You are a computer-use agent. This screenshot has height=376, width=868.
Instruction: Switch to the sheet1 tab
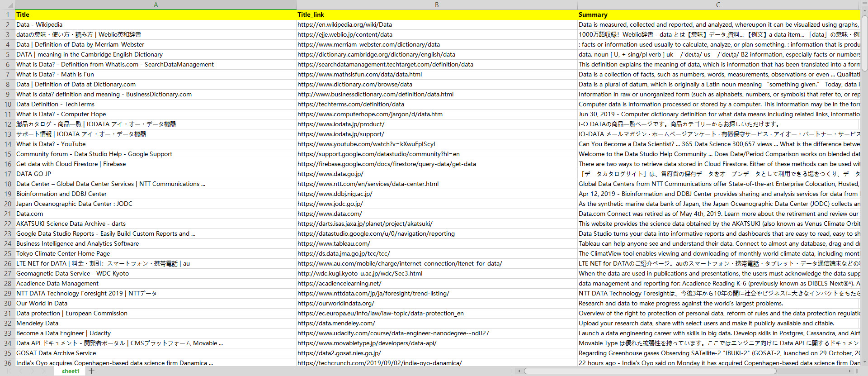(71, 371)
